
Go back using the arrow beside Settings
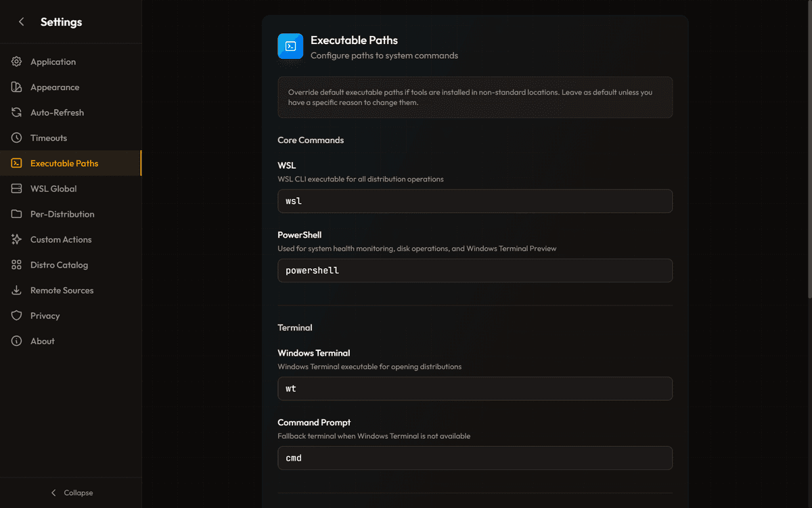[x=22, y=22]
